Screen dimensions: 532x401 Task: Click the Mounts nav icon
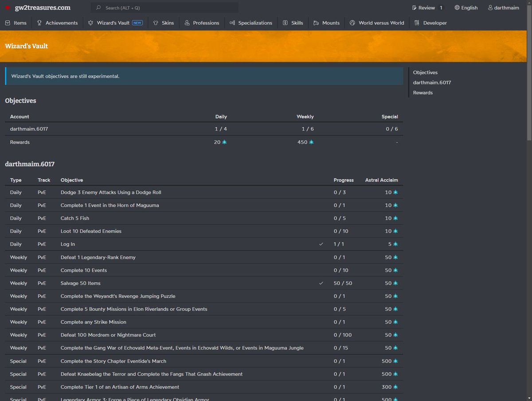(x=316, y=23)
